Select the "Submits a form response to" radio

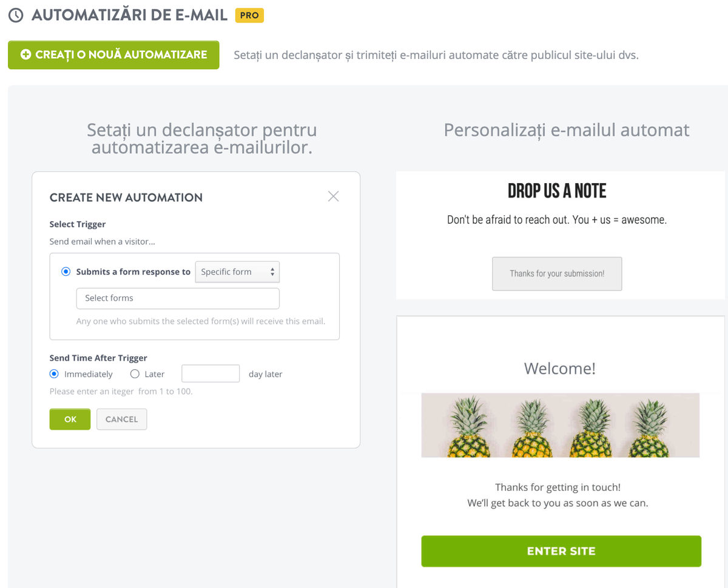coord(66,272)
